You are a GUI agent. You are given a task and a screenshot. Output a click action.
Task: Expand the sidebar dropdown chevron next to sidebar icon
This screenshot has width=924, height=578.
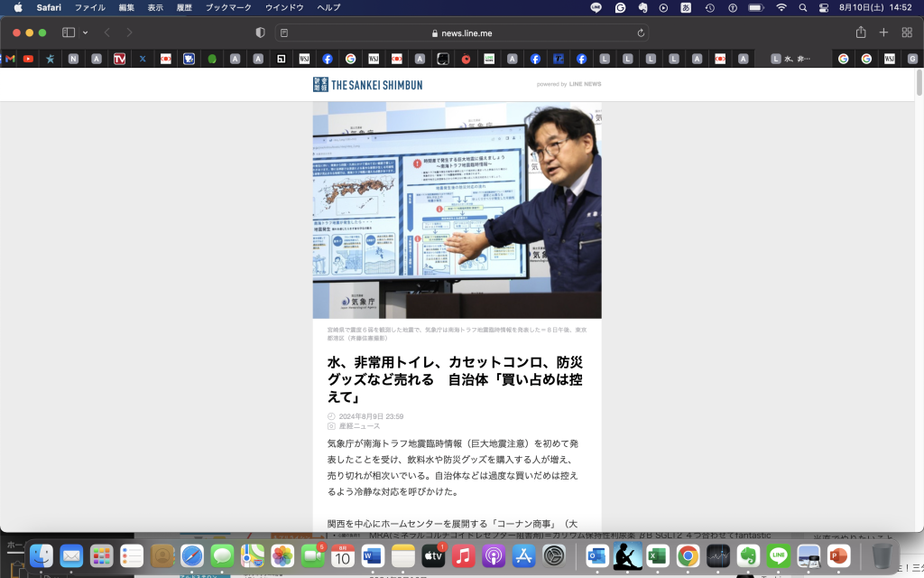85,31
